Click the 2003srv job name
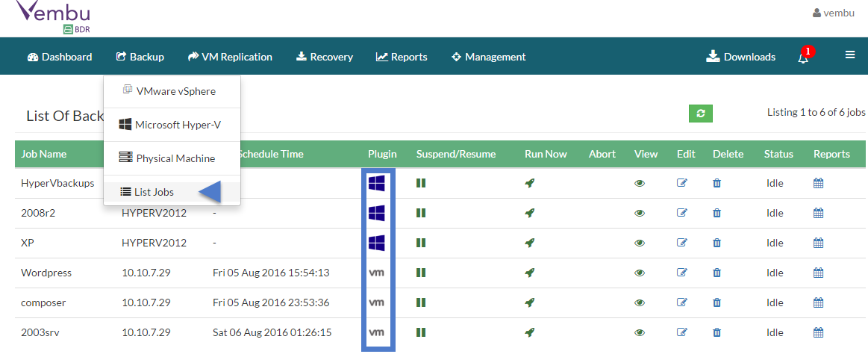This screenshot has height=357, width=868. [x=41, y=332]
